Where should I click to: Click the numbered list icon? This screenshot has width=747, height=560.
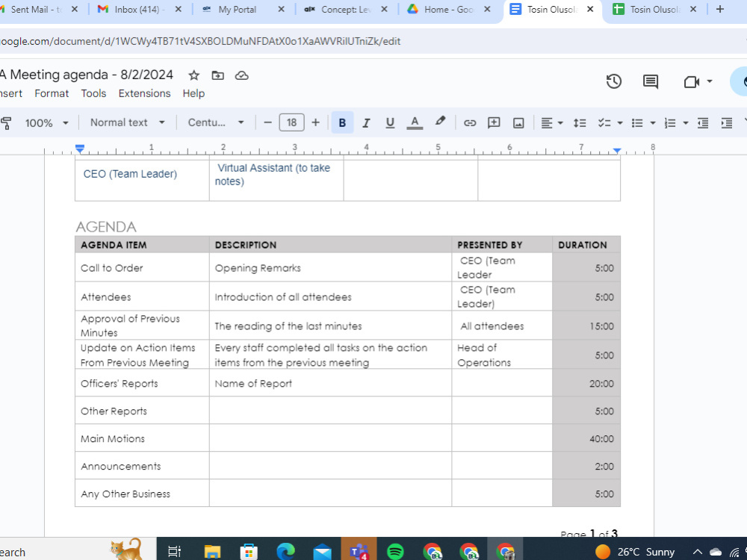670,123
